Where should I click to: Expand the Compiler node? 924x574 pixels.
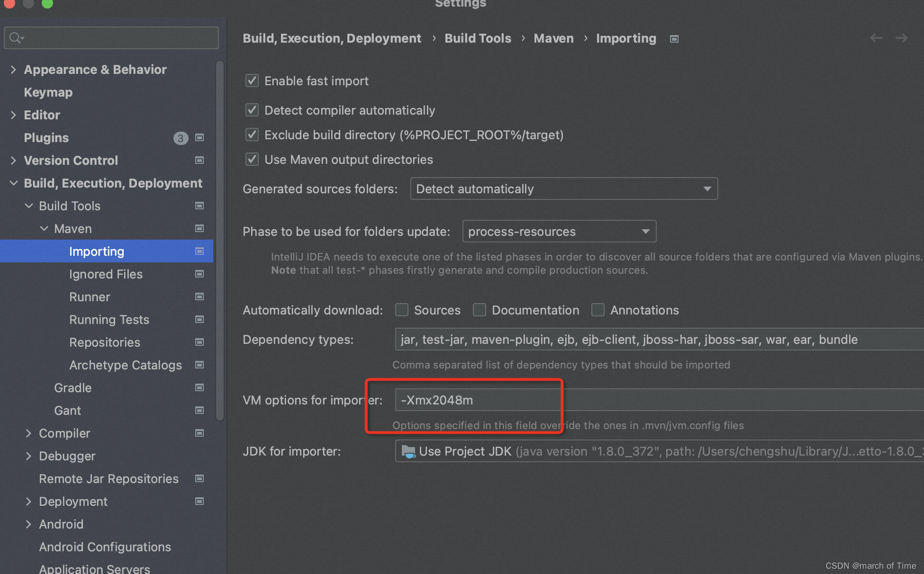(x=28, y=433)
